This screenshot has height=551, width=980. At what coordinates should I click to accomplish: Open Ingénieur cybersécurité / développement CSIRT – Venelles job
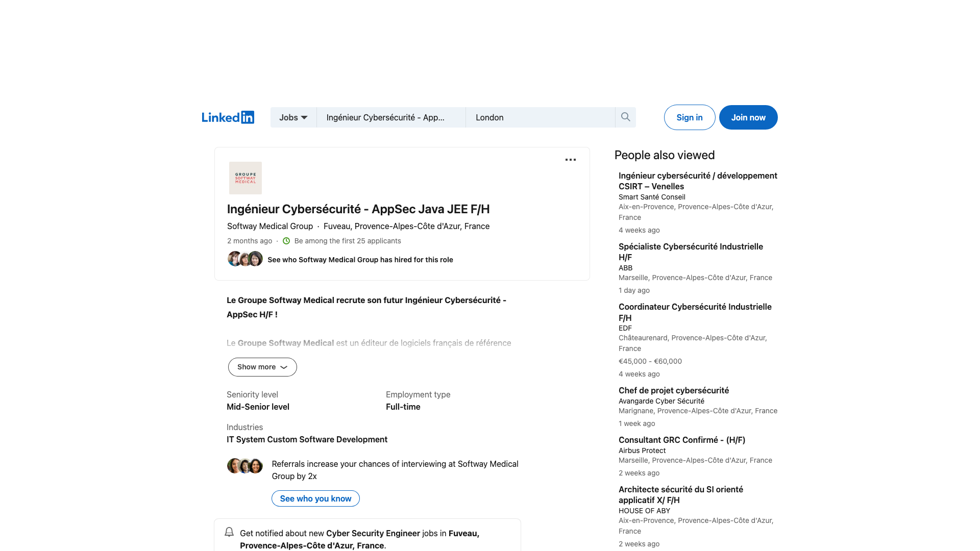[x=698, y=181]
